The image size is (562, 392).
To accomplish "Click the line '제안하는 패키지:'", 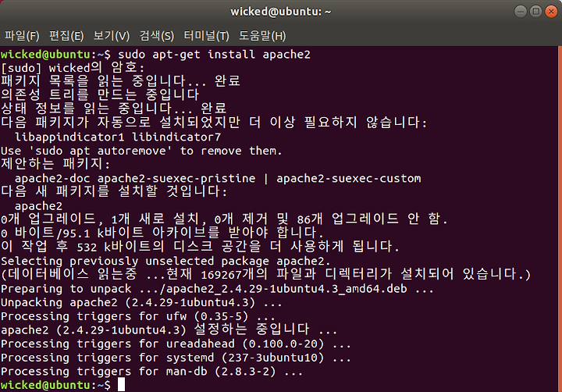I will pos(55,164).
